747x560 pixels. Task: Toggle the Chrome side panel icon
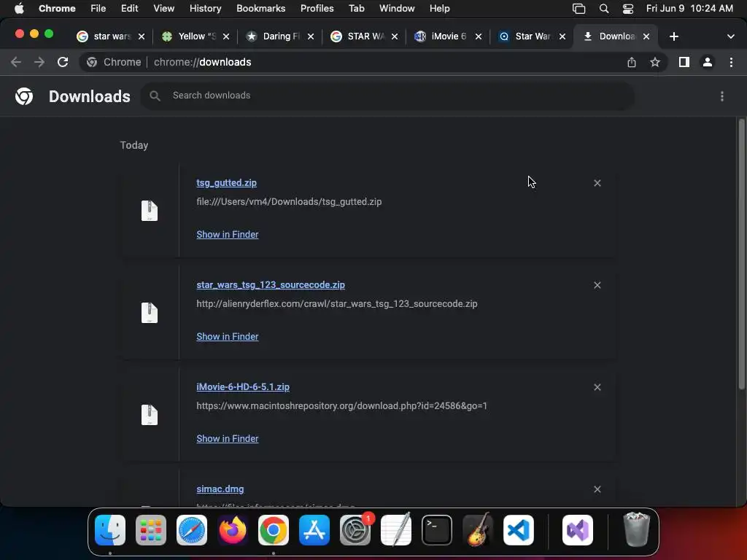tap(684, 62)
